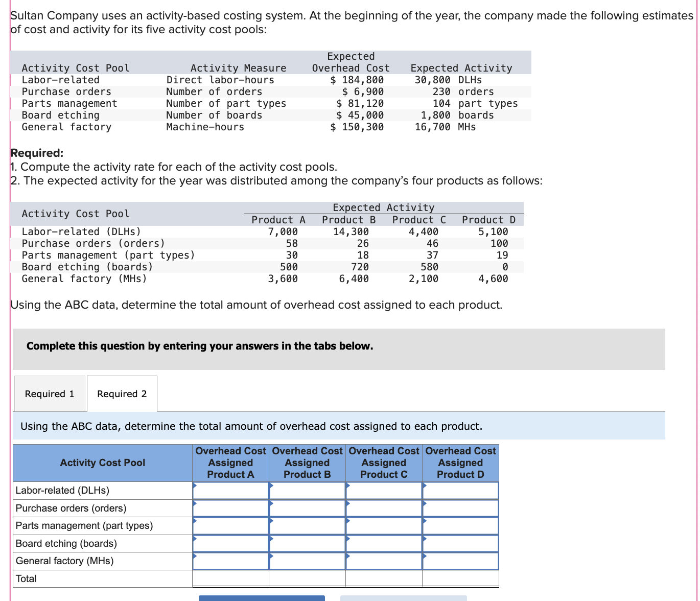Screen dimensions: 700x601
Task: Click Total cell for Product A
Action: click(230, 579)
